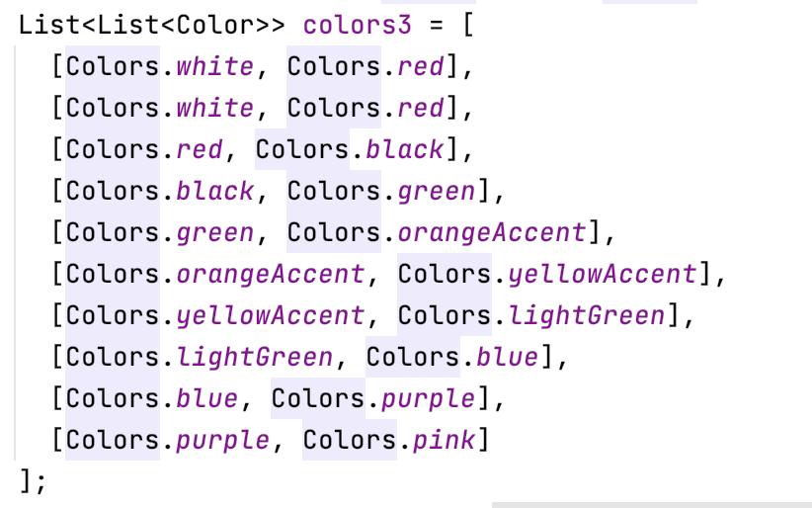Click the Colors class name before pink
Image resolution: width=812 pixels, height=508 pixels.
pyautogui.click(x=350, y=441)
